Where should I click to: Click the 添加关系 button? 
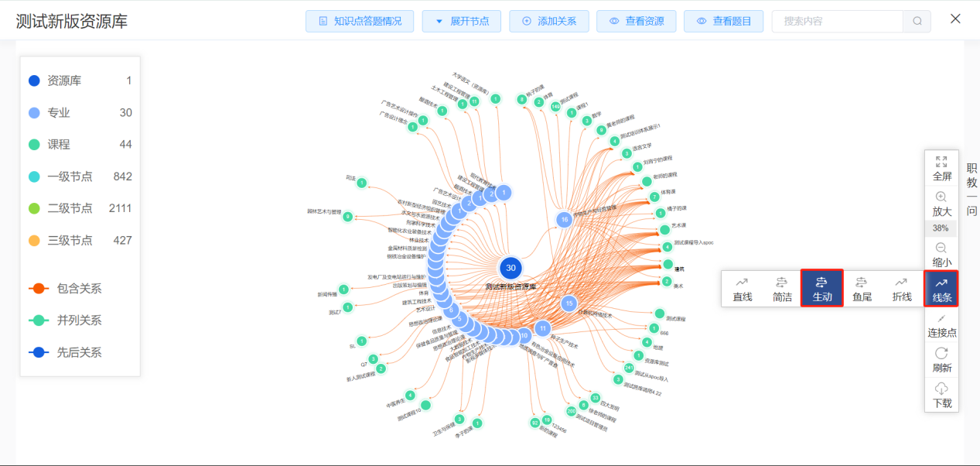point(548,21)
